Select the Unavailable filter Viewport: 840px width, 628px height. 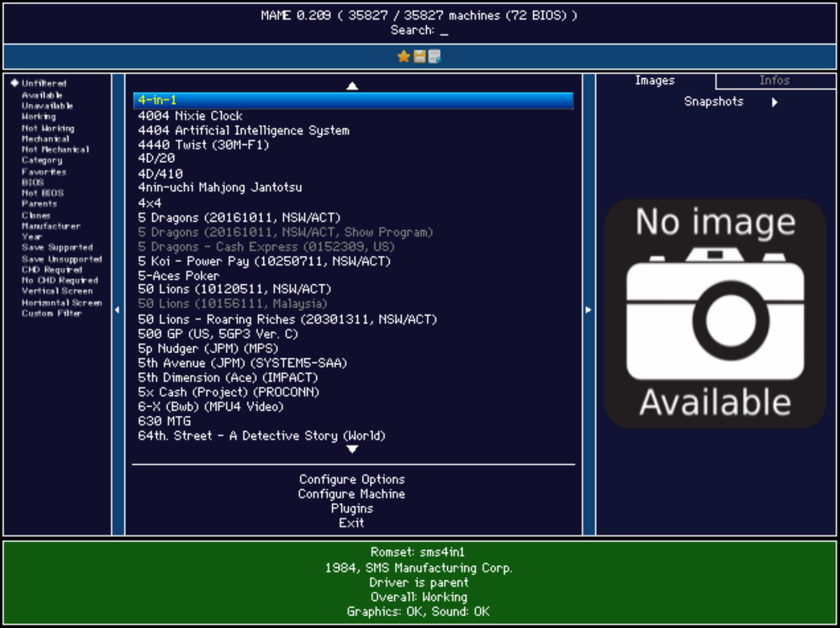coord(47,106)
